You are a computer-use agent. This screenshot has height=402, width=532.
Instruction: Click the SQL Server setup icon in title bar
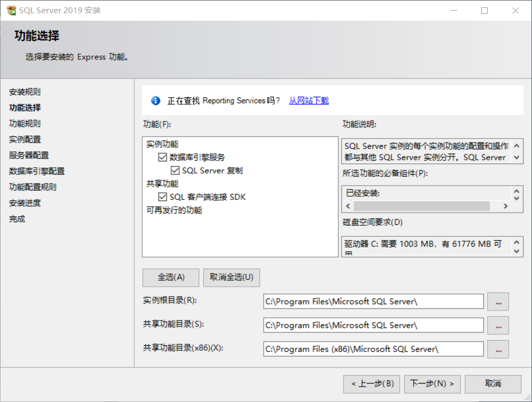(x=11, y=11)
